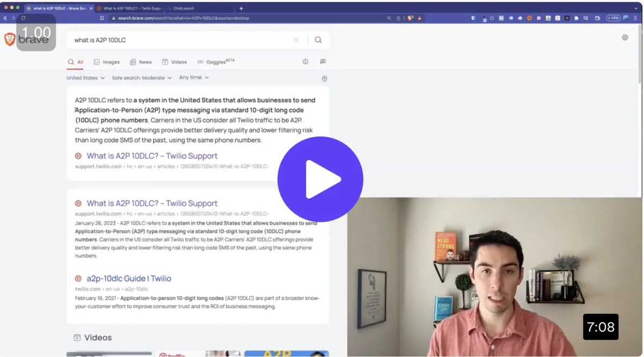Image resolution: width=644 pixels, height=357 pixels.
Task: Clear the search query with the X icon
Action: [x=296, y=40]
